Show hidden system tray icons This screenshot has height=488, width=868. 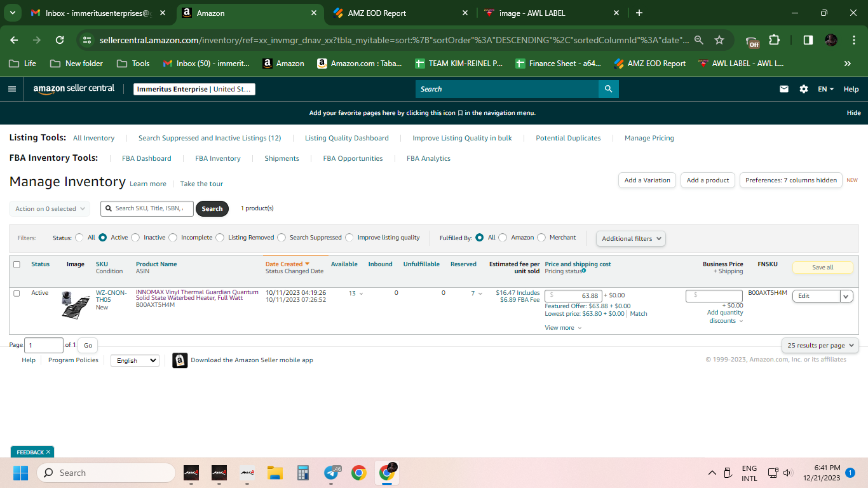[x=712, y=473]
